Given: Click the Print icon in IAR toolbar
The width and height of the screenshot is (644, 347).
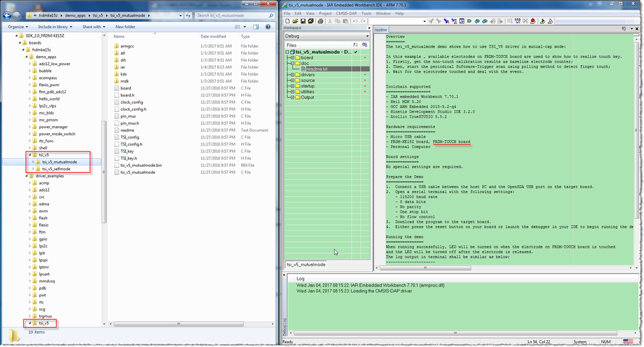Looking at the screenshot, I should pos(320,21).
